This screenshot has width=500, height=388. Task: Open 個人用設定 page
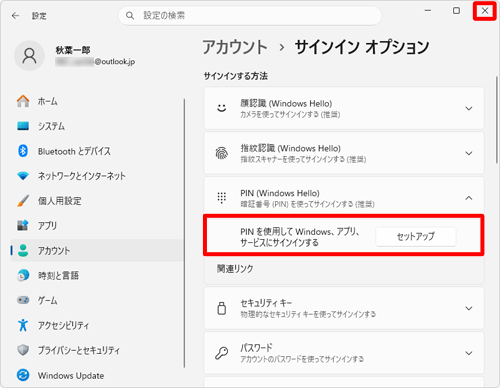click(x=97, y=201)
